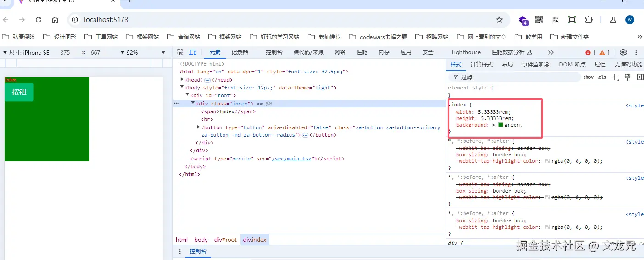Open the 计算样式 Computed tab

point(482,65)
